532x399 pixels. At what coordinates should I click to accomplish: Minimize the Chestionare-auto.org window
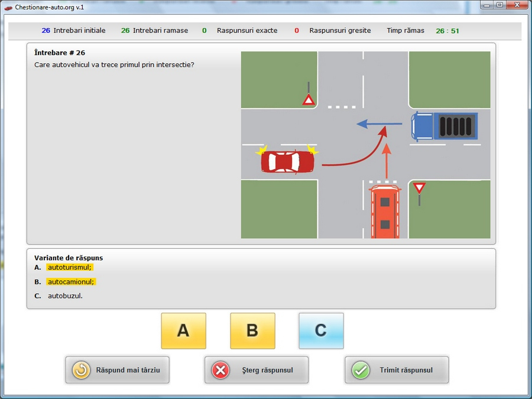(x=486, y=6)
